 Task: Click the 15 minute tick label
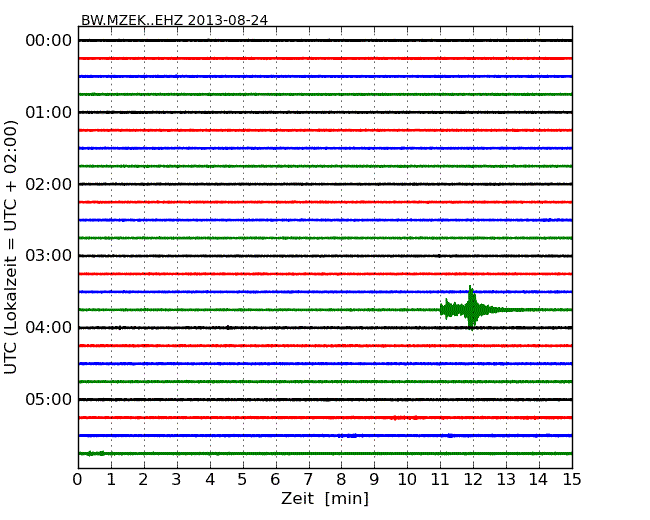coord(572,479)
